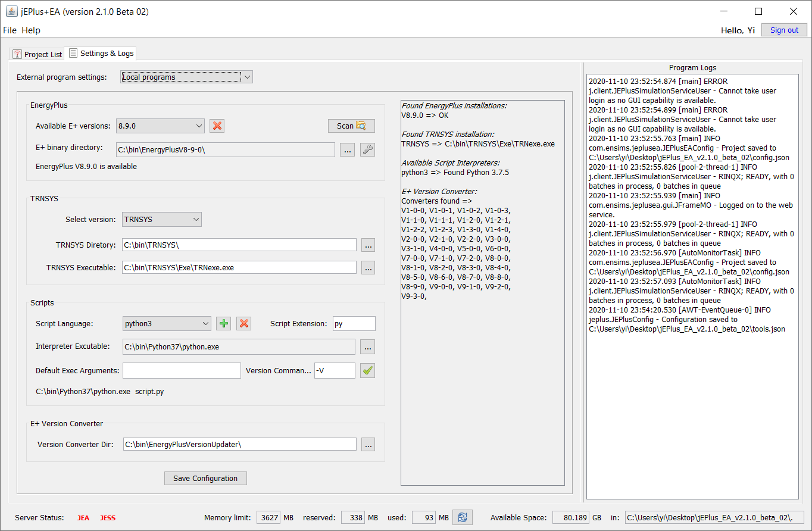Click the Program Logs heading
Screen dimensions: 812x531
point(692,68)
